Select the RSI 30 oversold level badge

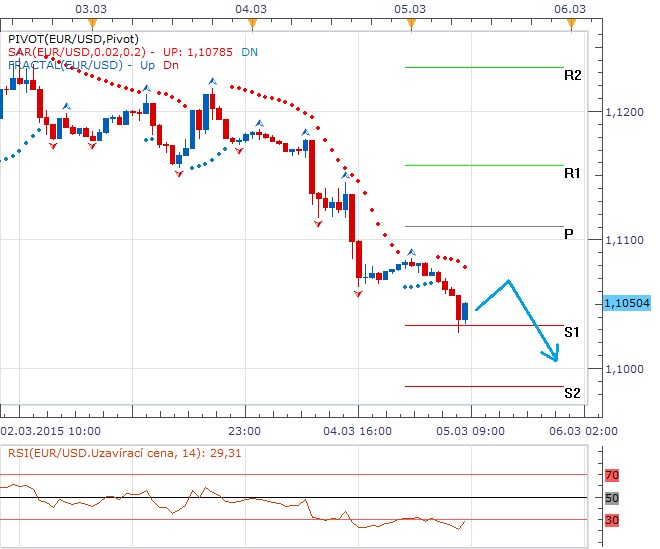[x=614, y=519]
